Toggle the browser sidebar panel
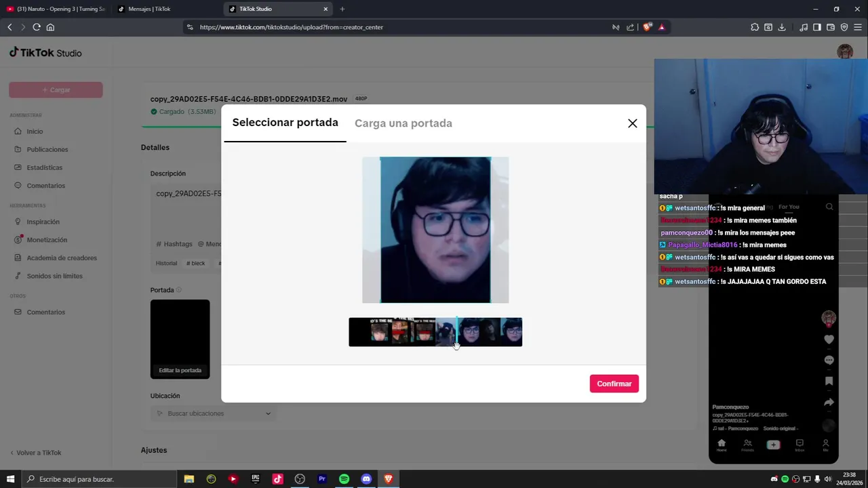This screenshot has width=868, height=488. coord(817,27)
